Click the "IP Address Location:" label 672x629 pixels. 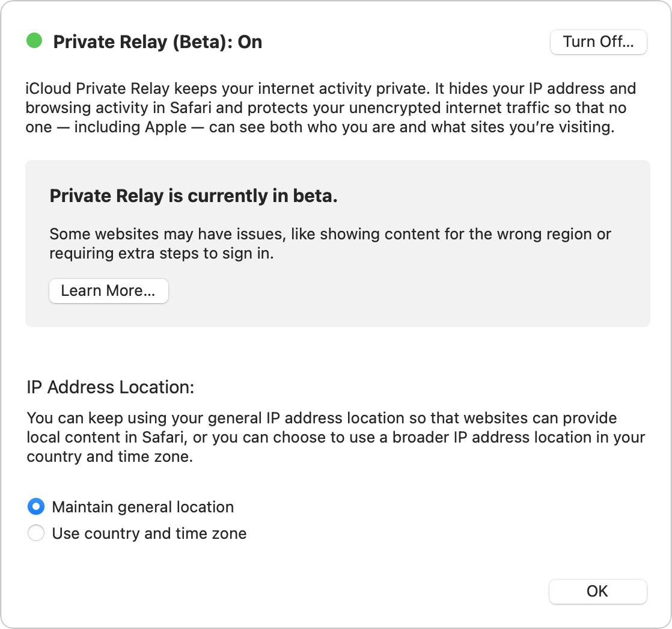pos(111,387)
